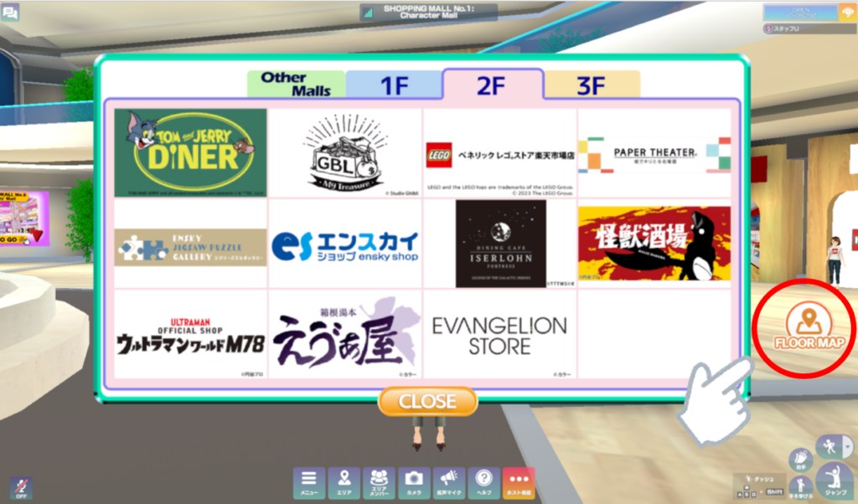
Task: Close the floor map with CLOSE button
Action: (427, 401)
